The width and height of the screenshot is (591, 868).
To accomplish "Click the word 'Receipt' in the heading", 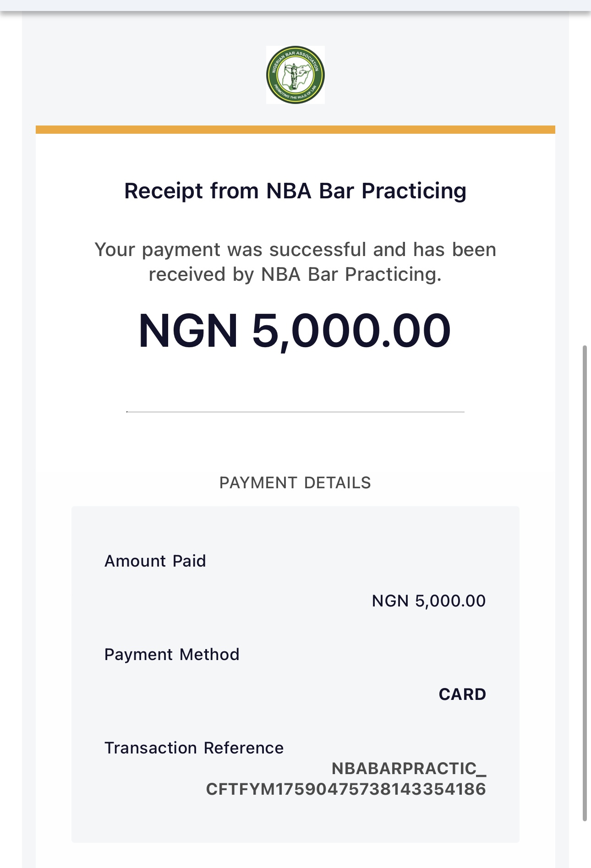I will tap(163, 191).
